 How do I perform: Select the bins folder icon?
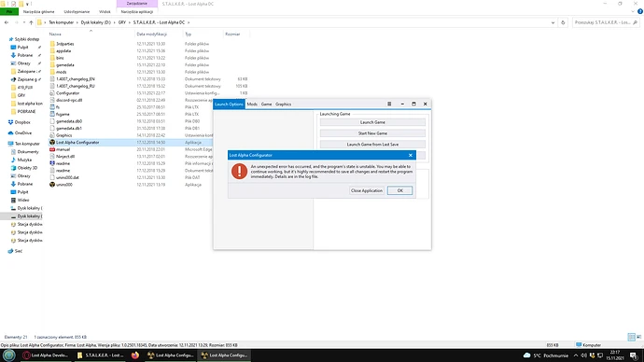click(52, 58)
